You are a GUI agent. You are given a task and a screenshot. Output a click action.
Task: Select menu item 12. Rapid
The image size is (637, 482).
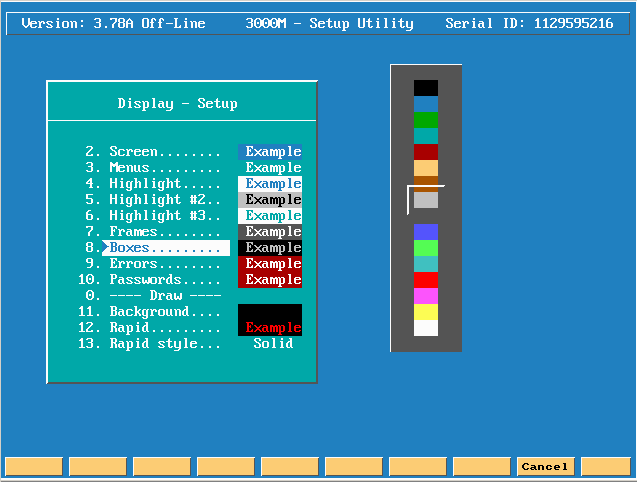(x=150, y=328)
